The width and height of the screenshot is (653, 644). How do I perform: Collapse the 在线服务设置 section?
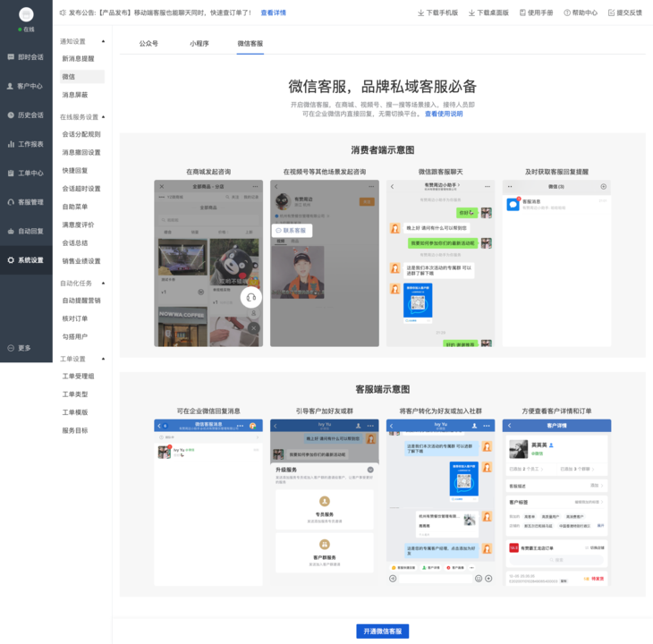point(103,117)
